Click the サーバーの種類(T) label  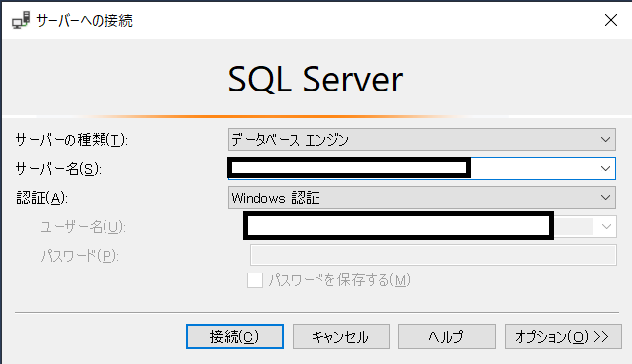pos(72,140)
